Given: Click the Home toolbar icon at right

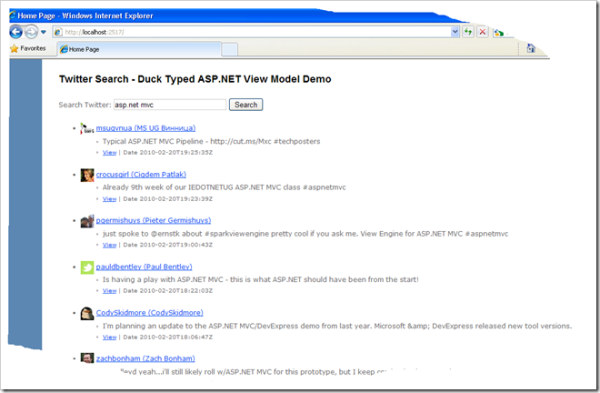Looking at the screenshot, I should pos(531,48).
